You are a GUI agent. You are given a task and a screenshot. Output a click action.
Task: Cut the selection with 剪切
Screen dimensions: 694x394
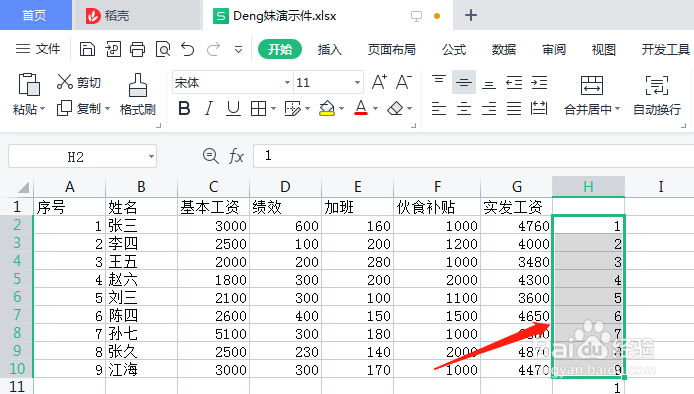pos(79,82)
